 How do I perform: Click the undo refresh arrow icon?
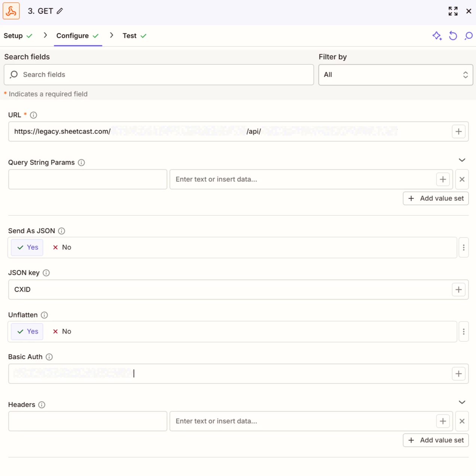pos(453,36)
